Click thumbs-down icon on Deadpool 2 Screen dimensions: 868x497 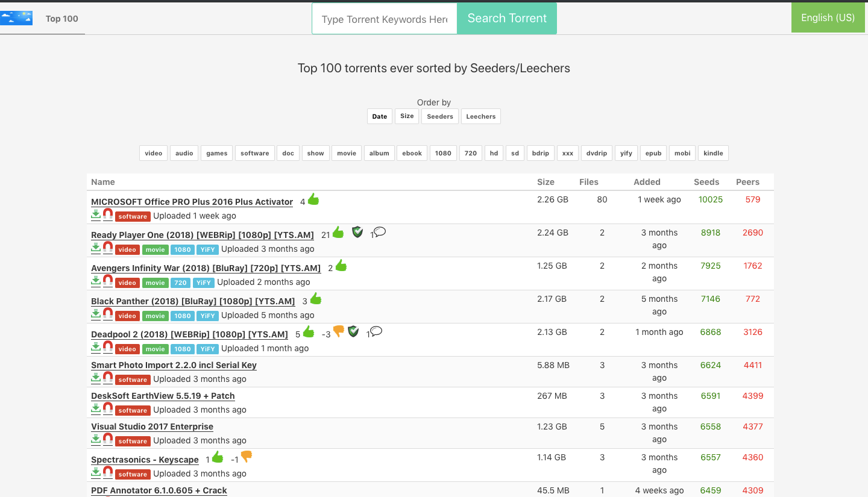(x=339, y=331)
